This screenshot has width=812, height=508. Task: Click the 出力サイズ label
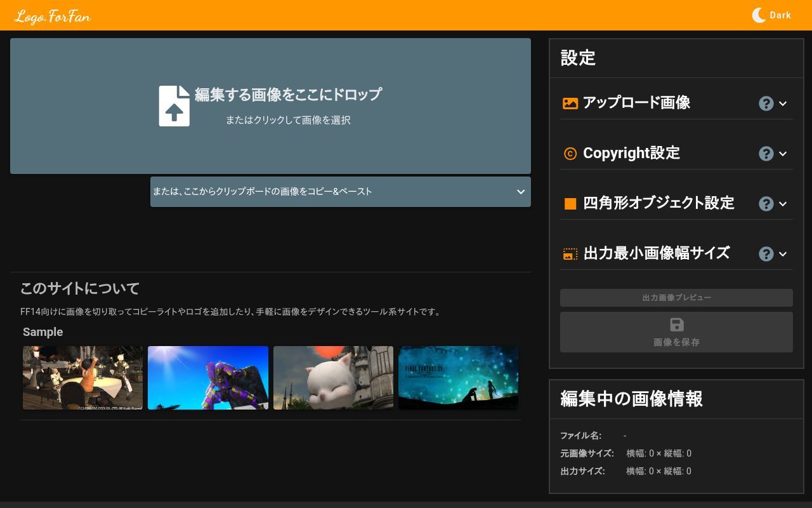[x=582, y=471]
